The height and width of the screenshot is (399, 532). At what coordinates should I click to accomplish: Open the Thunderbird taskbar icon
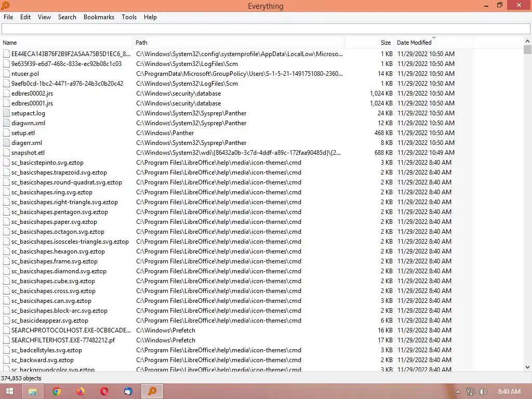[x=128, y=391]
